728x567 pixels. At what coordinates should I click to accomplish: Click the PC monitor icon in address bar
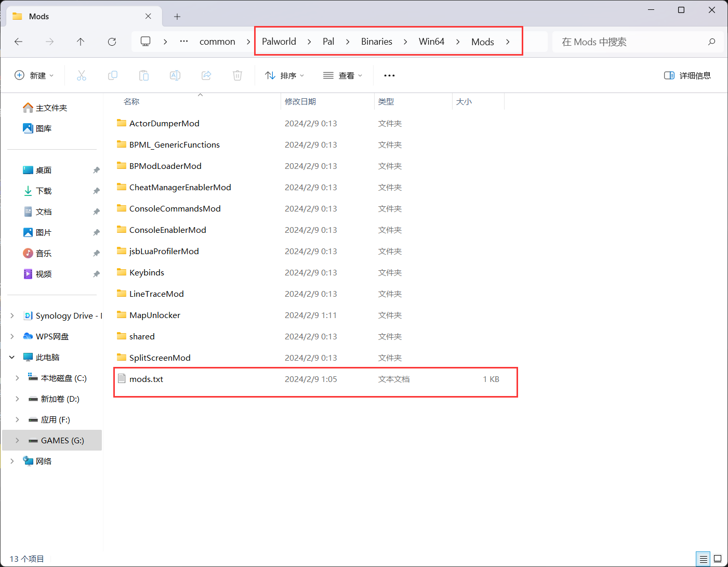pos(145,41)
